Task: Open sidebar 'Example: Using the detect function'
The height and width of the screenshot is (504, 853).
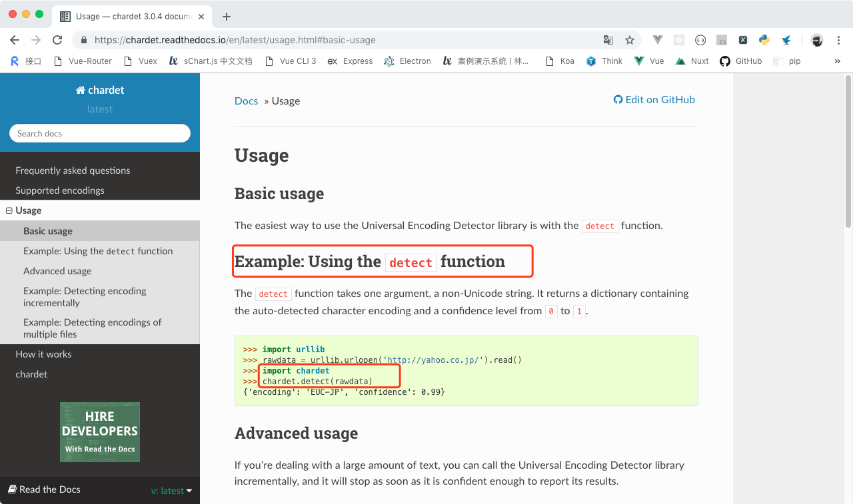Action: click(100, 251)
